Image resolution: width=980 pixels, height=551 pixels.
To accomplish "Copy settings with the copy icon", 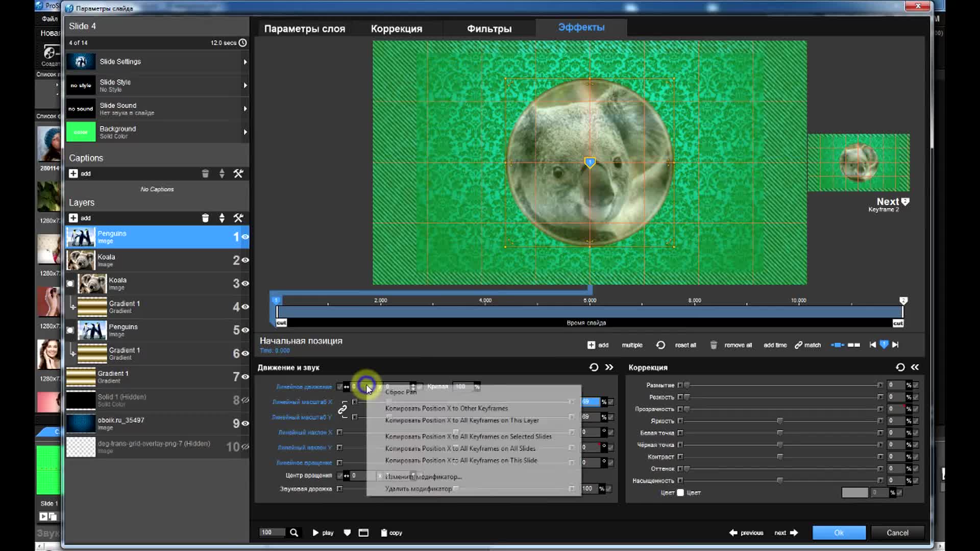I will pos(384,533).
